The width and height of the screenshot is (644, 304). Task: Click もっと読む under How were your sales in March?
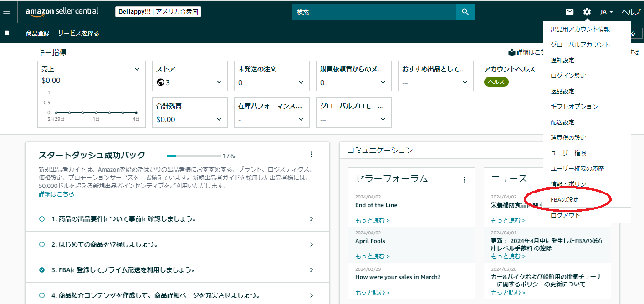tap(372, 292)
